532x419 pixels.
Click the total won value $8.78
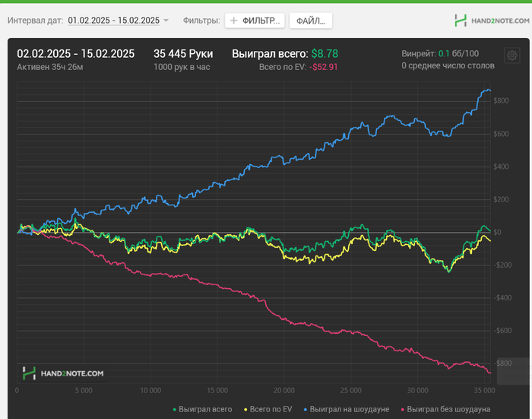pyautogui.click(x=325, y=54)
